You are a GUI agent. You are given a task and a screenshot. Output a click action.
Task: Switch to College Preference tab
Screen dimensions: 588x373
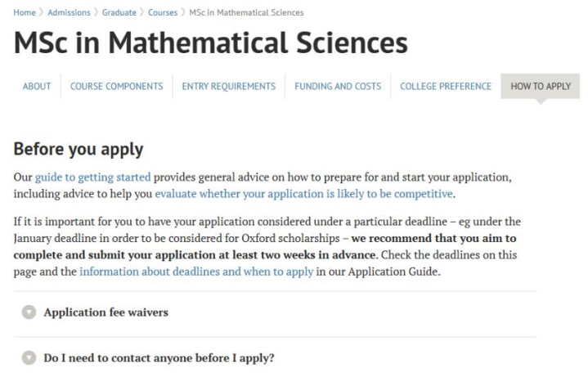pos(446,86)
